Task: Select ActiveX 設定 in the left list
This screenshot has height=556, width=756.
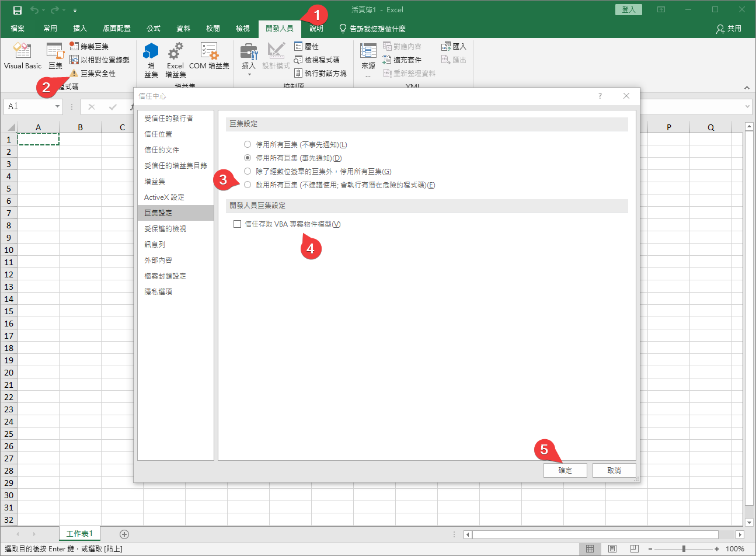Action: 164,197
